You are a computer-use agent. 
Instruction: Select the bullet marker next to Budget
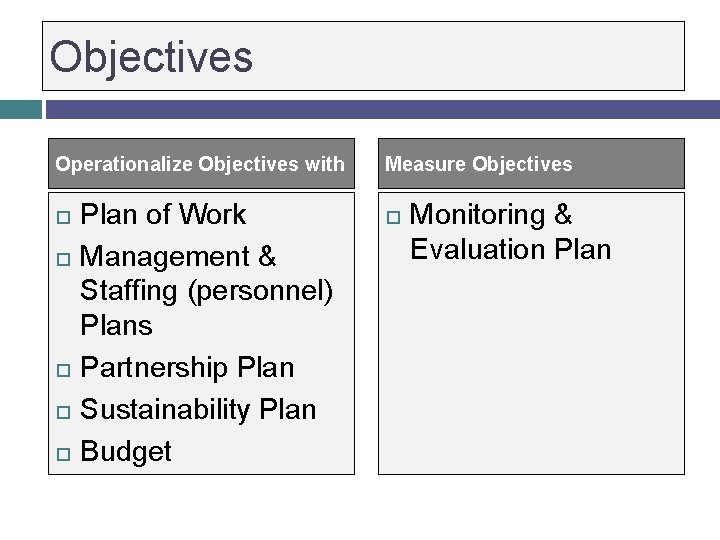[x=62, y=453]
